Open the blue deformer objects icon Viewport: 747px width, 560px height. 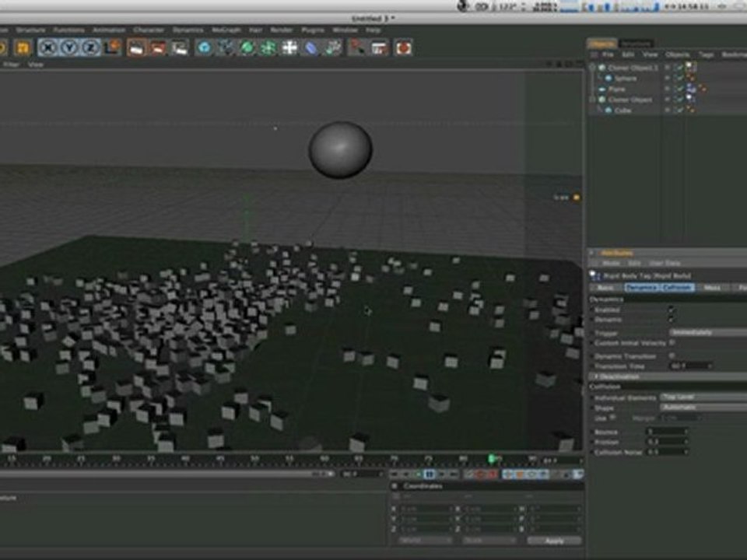click(311, 47)
